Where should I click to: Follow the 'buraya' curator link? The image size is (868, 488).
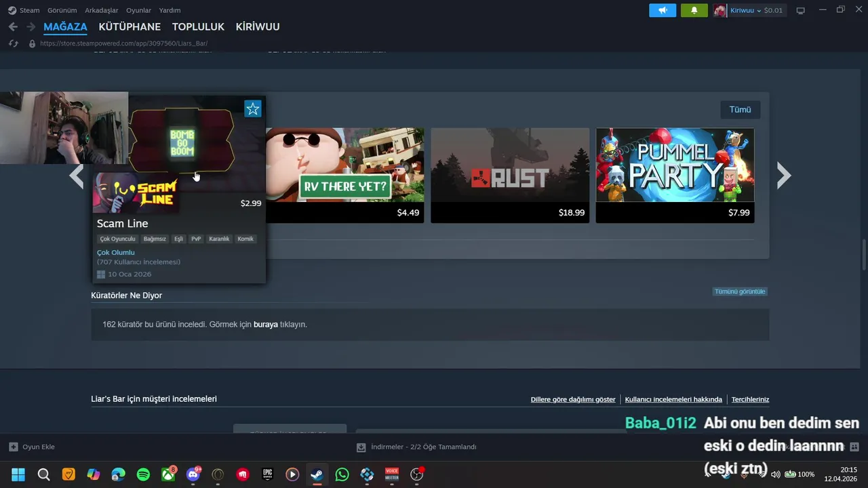point(266,325)
